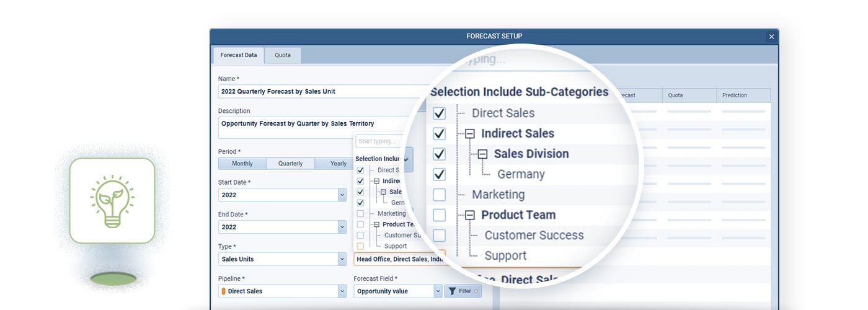This screenshot has height=310, width=868.
Task: Check the Support checkbox in the unmagnified list
Action: click(360, 246)
